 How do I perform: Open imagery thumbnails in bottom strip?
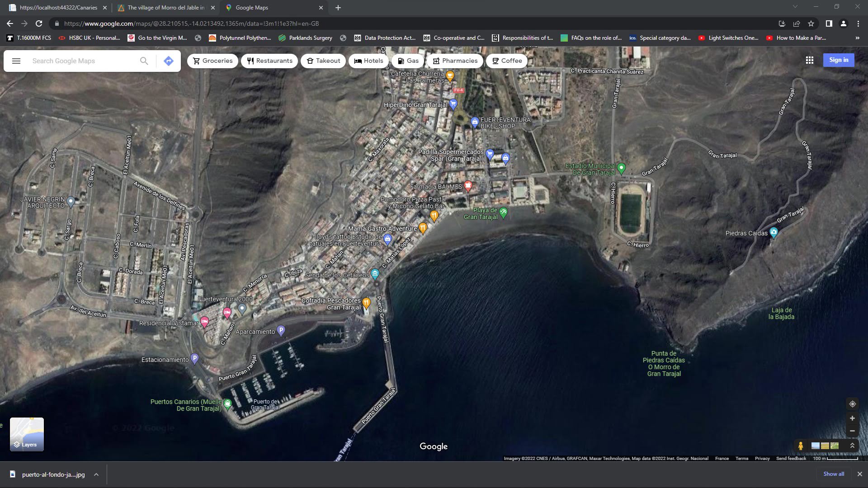pos(825,446)
